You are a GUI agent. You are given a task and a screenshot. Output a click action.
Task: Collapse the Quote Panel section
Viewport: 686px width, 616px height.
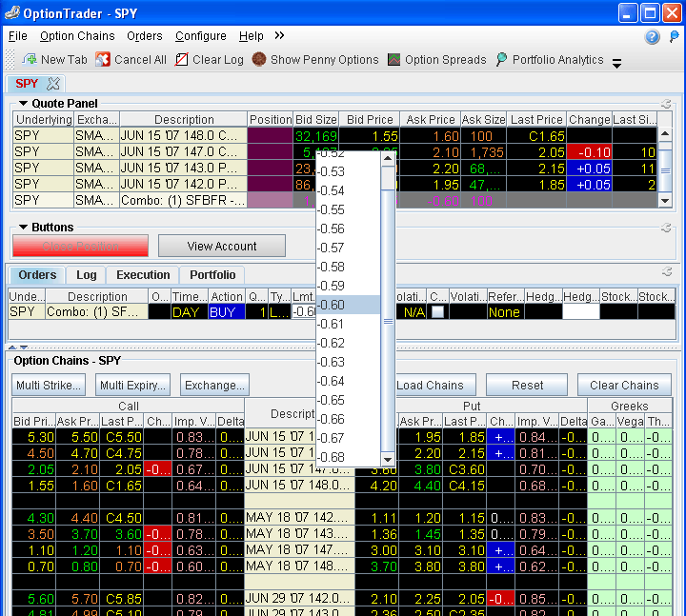pyautogui.click(x=23, y=103)
